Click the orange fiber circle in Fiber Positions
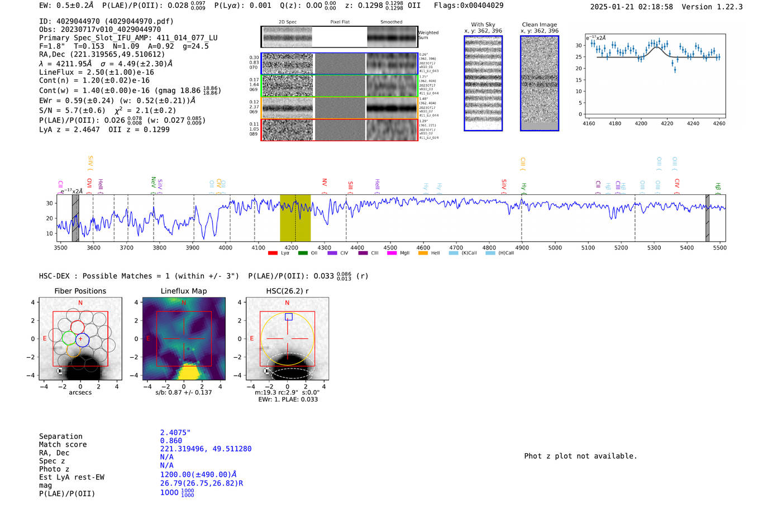 point(74,351)
